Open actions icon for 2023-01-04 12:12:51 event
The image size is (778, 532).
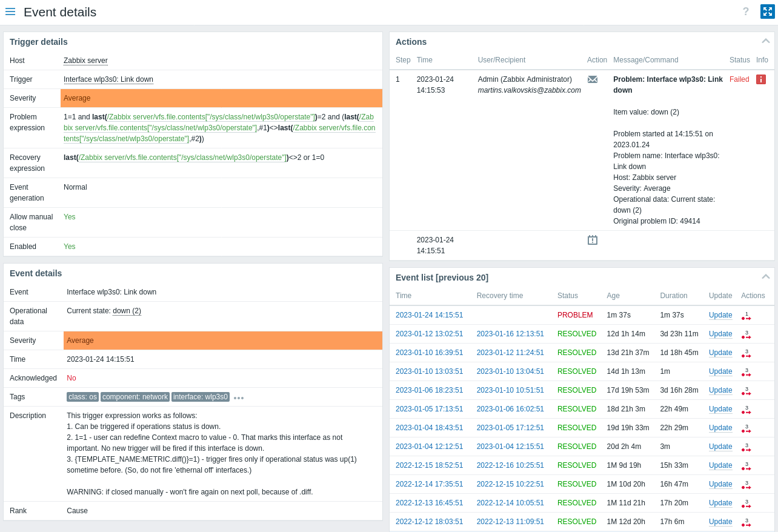pyautogui.click(x=746, y=447)
